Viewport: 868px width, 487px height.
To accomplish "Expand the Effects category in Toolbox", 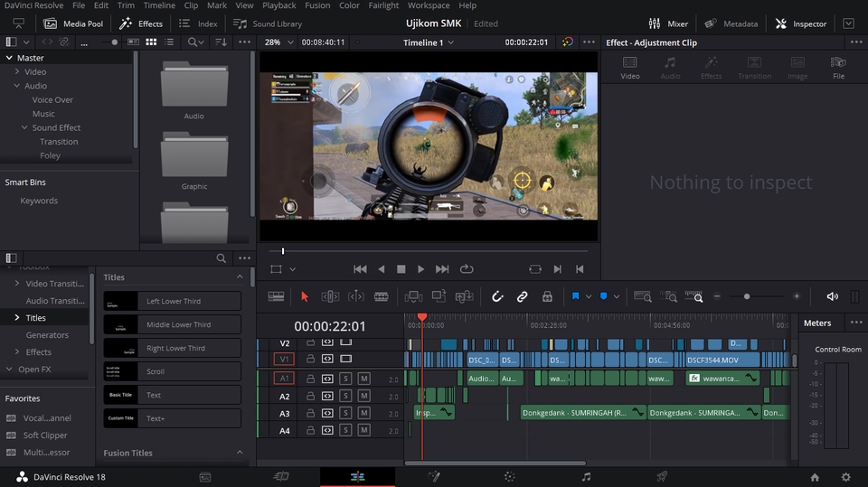I will pyautogui.click(x=17, y=351).
